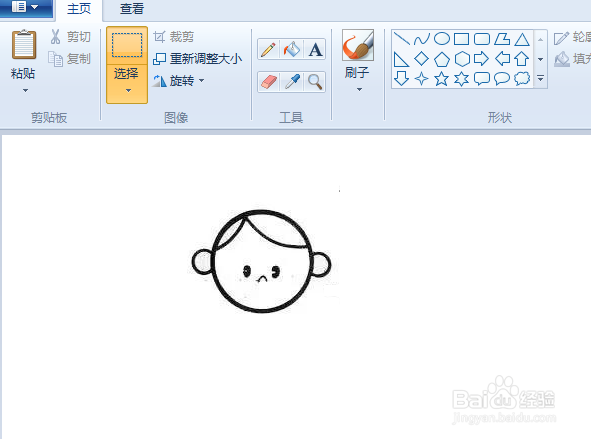This screenshot has height=439, width=591.
Task: Click Resize (重新调整大小)
Action: (x=198, y=59)
